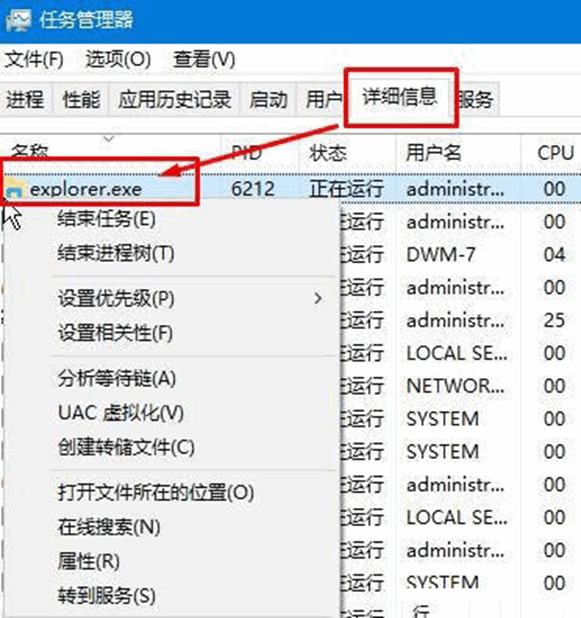Image resolution: width=581 pixels, height=618 pixels.
Task: Click the Task Manager title bar icon
Action: tap(18, 20)
